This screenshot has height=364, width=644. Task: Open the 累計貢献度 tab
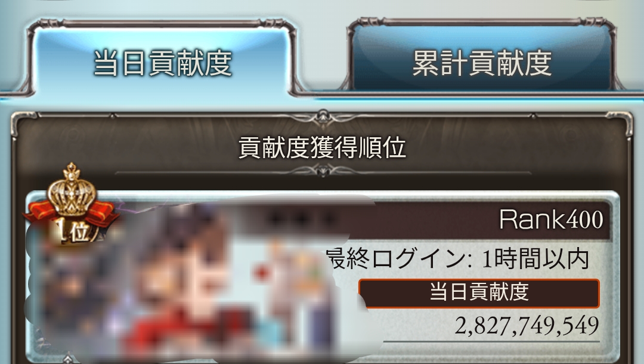tap(482, 61)
